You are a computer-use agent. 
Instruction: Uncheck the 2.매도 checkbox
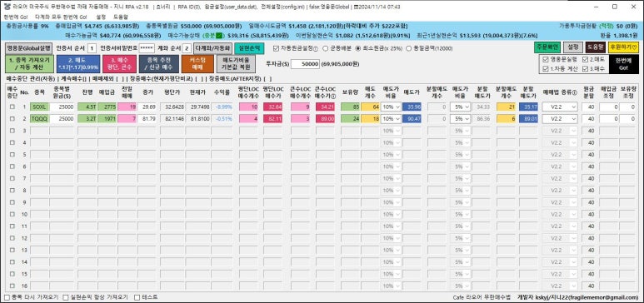click(585, 60)
